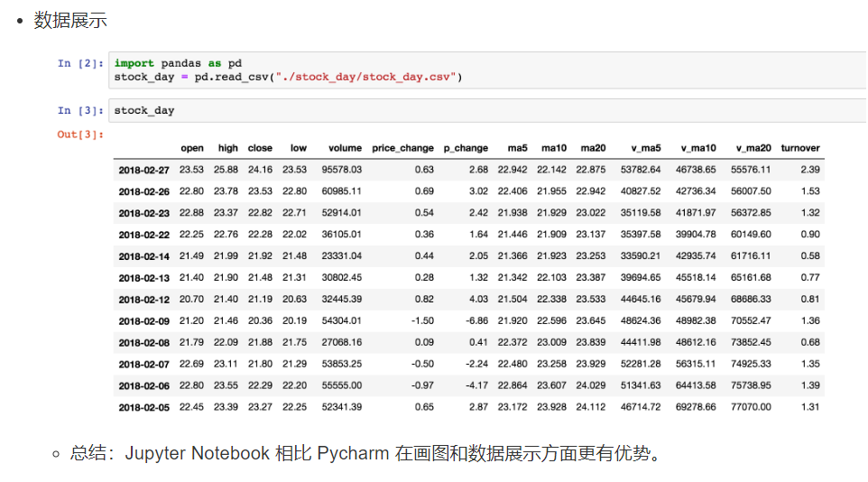The image size is (868, 482).
Task: Click the high column header
Action: [227, 148]
